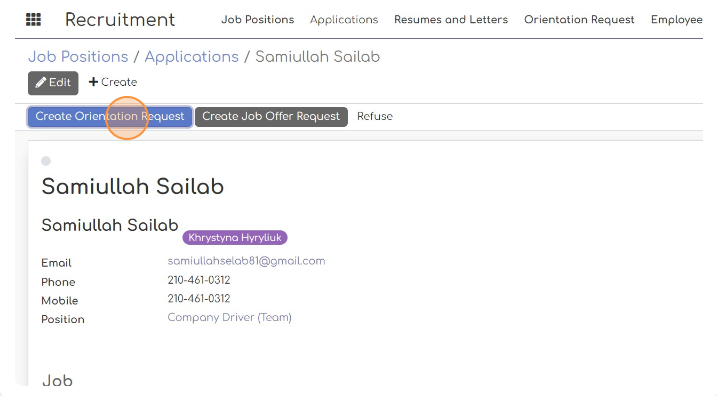Open Company Driver (Team) position link
This screenshot has width=717, height=396.
[x=230, y=317]
